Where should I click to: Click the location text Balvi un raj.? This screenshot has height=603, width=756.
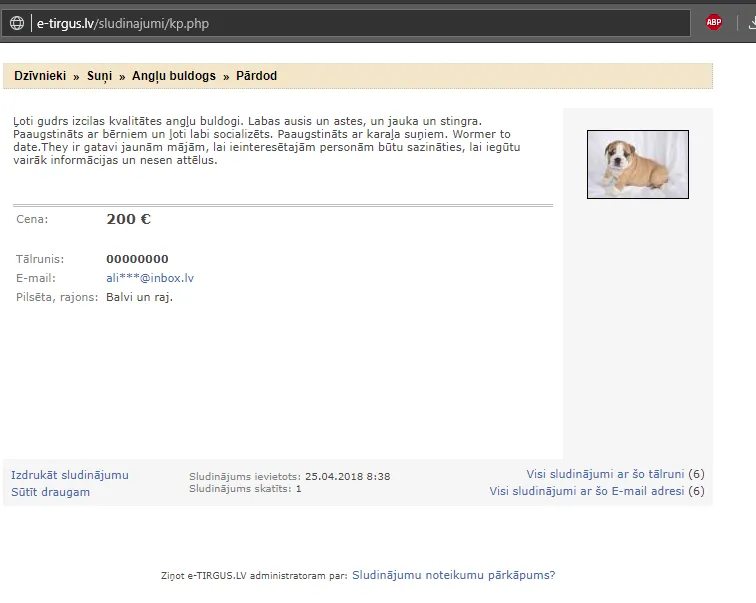coord(139,297)
